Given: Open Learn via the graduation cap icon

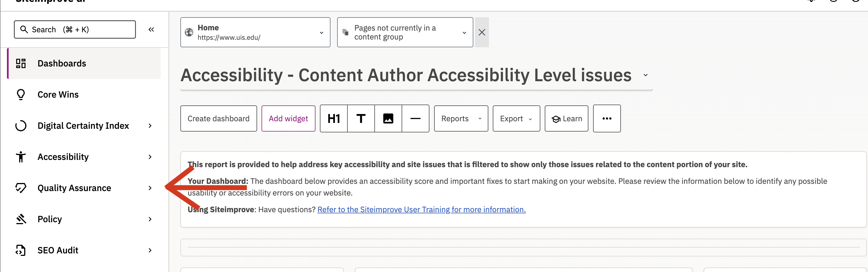Looking at the screenshot, I should pos(566,118).
